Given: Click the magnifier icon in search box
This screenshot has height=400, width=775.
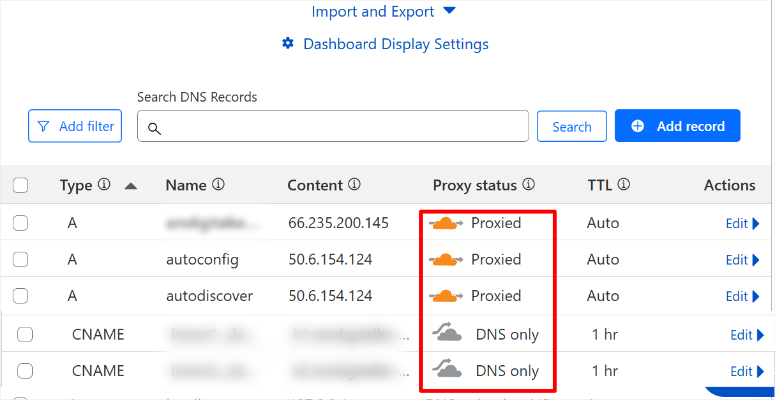Looking at the screenshot, I should tap(155, 129).
